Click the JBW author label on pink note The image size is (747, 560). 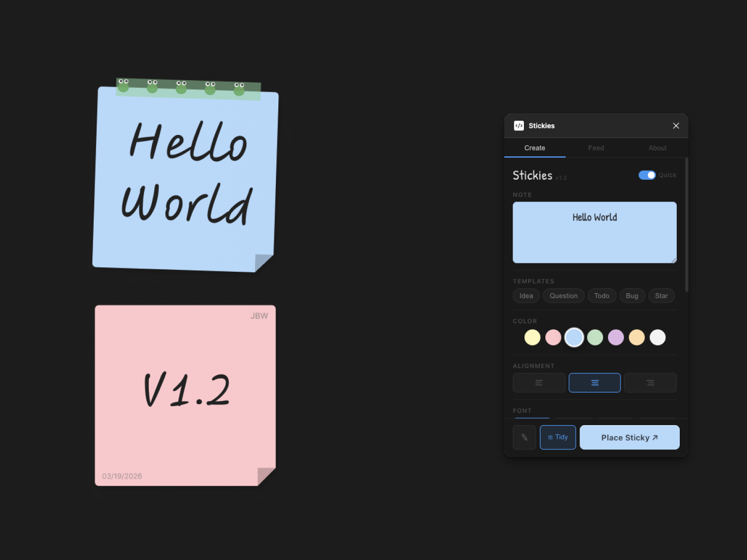(259, 316)
